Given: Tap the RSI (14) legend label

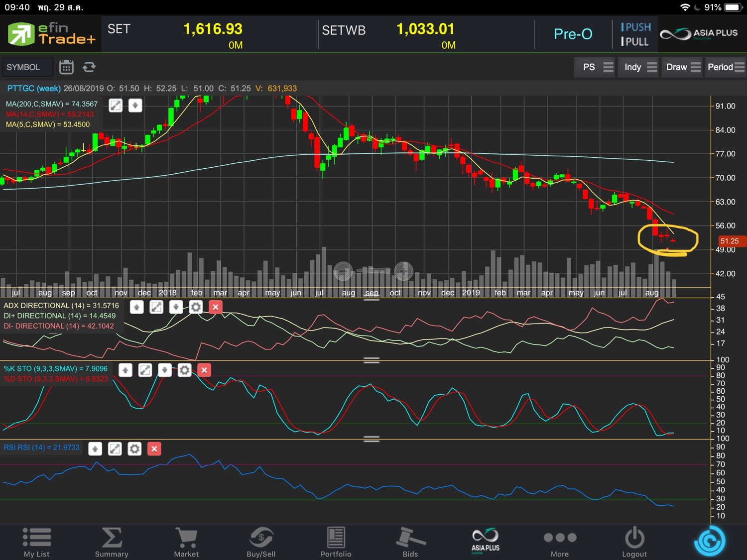Looking at the screenshot, I should coord(42,448).
